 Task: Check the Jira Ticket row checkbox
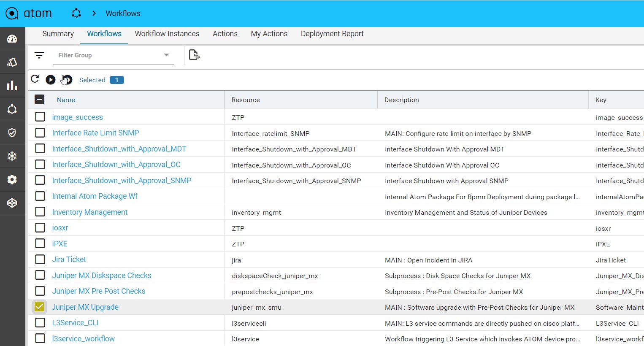click(40, 259)
